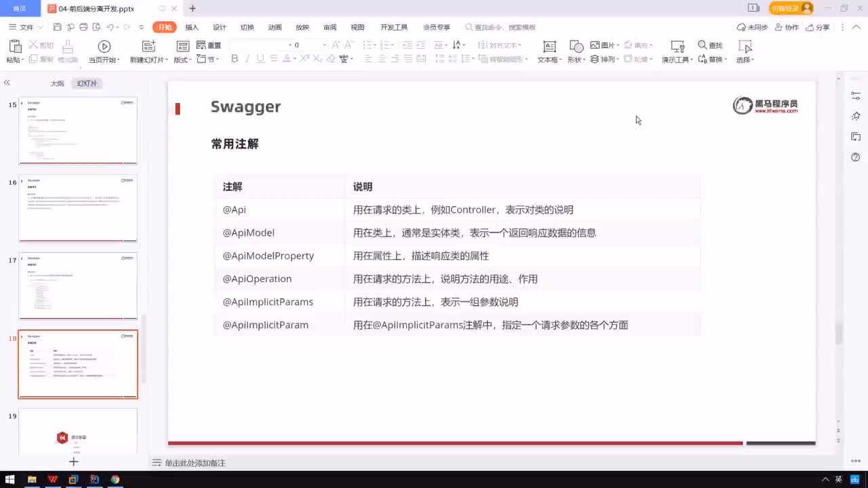The height and width of the screenshot is (488, 868).
Task: Click the Undo arrow icon
Action: pos(110,27)
